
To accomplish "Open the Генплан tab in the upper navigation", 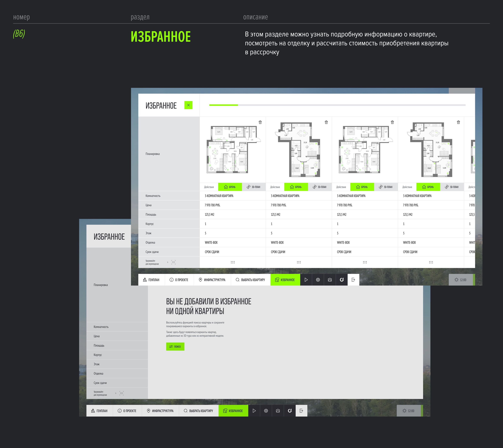I will pos(151,280).
